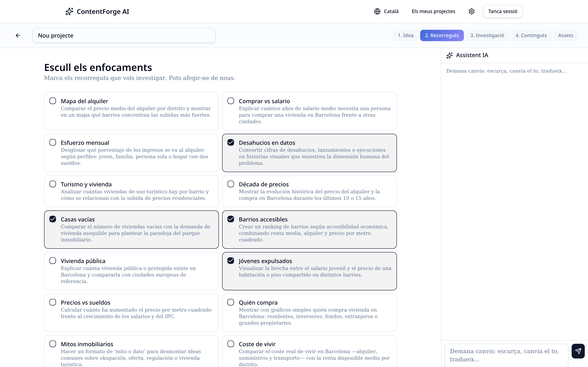588x367 pixels.
Task: Switch to the 3. Investigació tab
Action: point(487,35)
